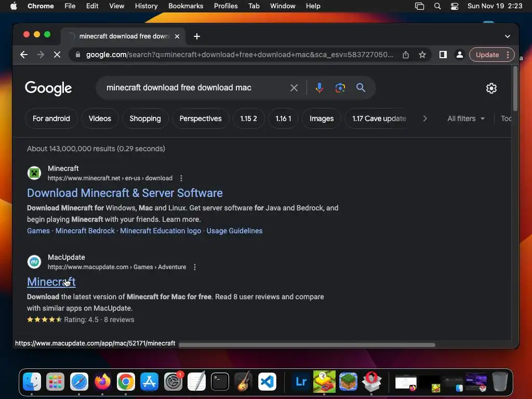Select the 1.16 1 filter chip
Screen dimensions: 532x399
click(x=283, y=119)
